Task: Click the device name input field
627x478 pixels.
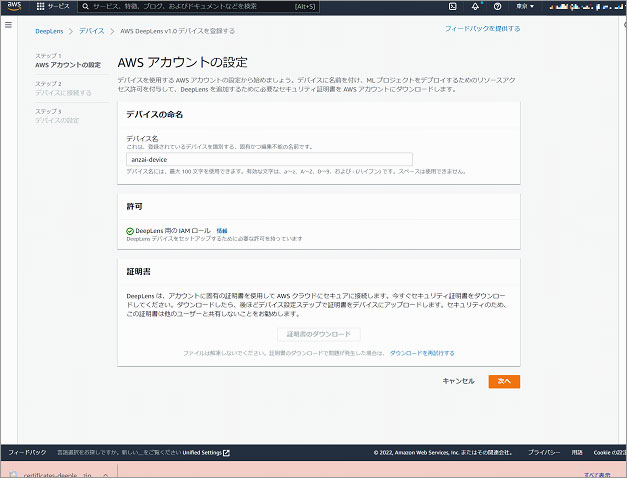Action: click(269, 159)
